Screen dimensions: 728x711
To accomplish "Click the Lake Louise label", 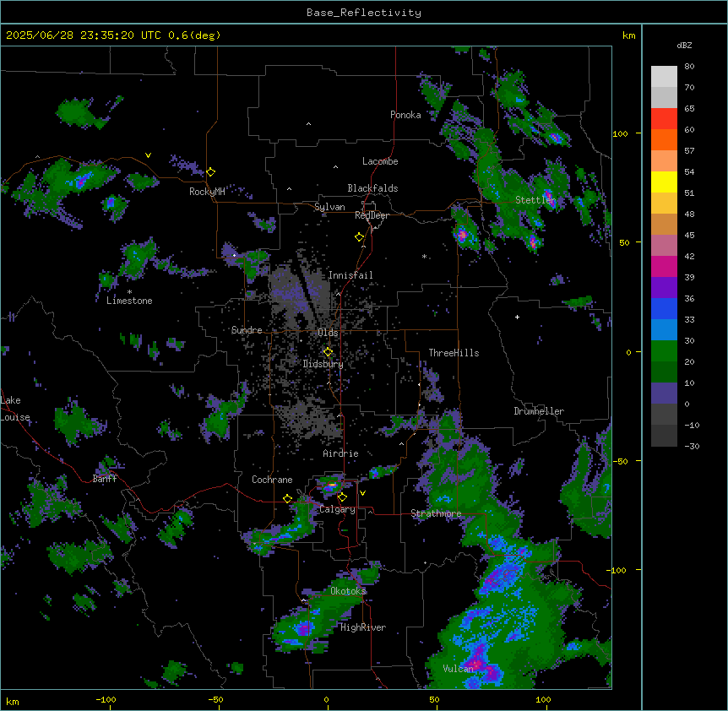I will [15, 409].
